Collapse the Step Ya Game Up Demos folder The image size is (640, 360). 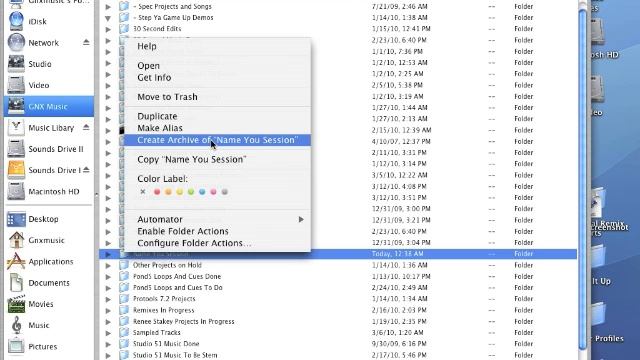[108, 18]
